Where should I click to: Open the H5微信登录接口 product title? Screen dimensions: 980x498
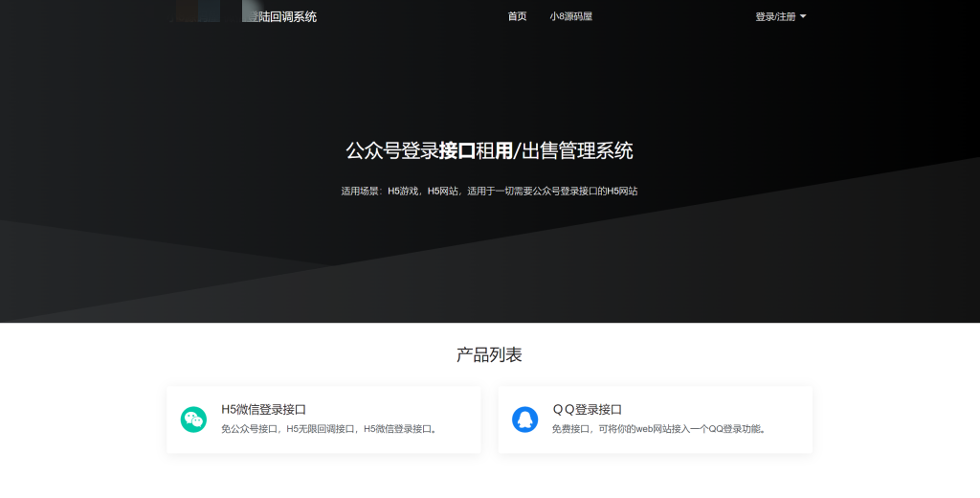pos(263,409)
